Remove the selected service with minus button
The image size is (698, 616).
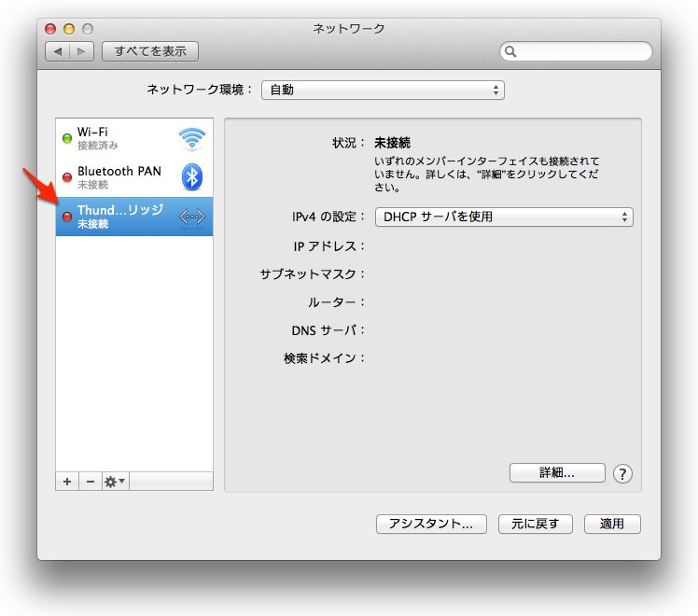tap(91, 482)
